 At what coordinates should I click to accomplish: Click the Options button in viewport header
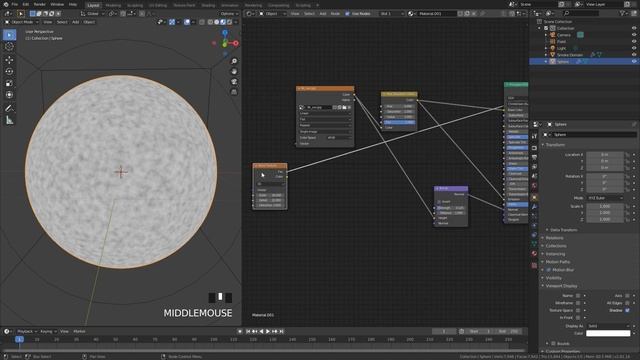229,13
